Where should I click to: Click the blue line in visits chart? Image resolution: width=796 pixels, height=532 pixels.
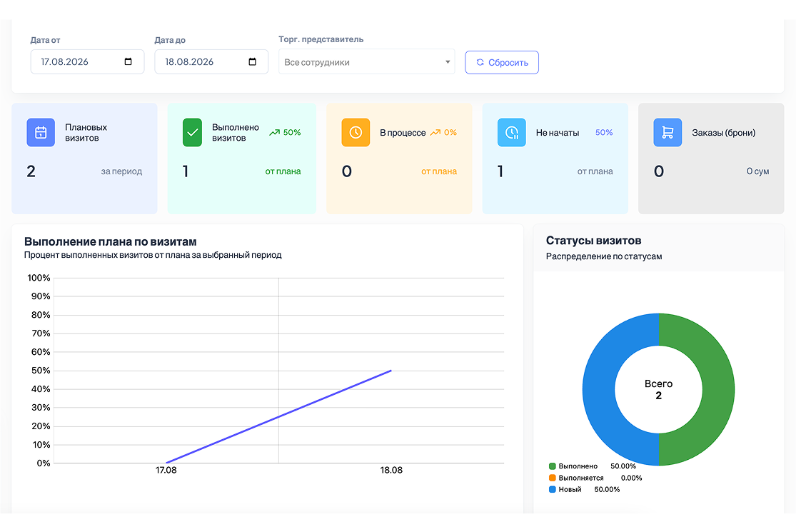coord(278,417)
